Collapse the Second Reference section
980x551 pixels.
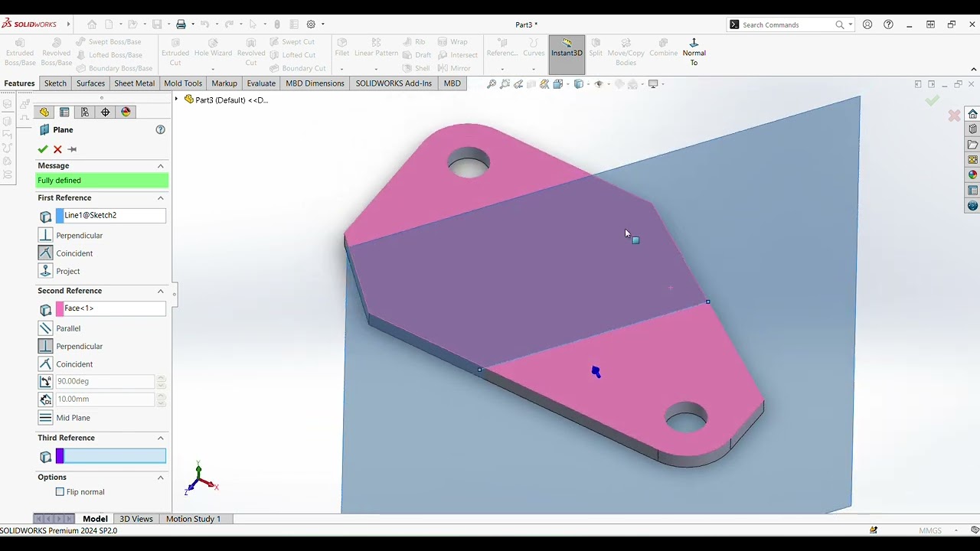pos(161,291)
